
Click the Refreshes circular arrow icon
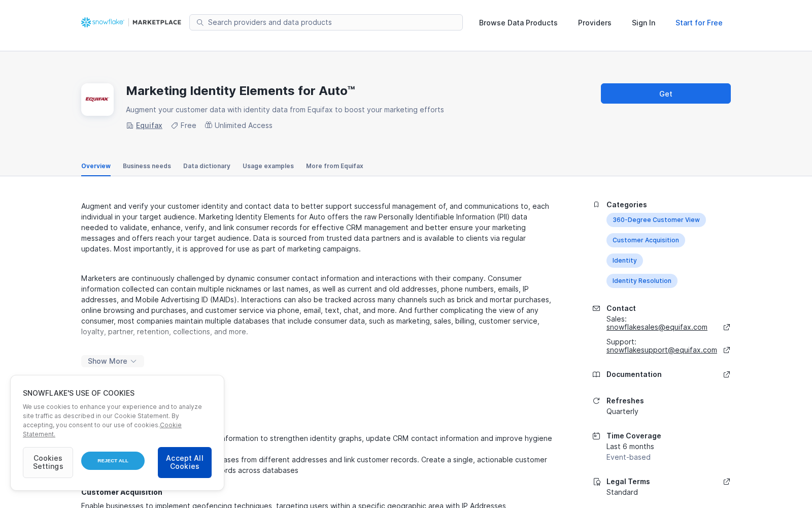[596, 401]
